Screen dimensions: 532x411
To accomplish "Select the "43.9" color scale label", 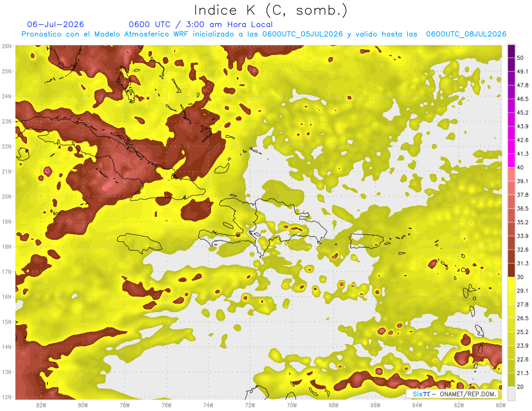I will click(x=523, y=126).
